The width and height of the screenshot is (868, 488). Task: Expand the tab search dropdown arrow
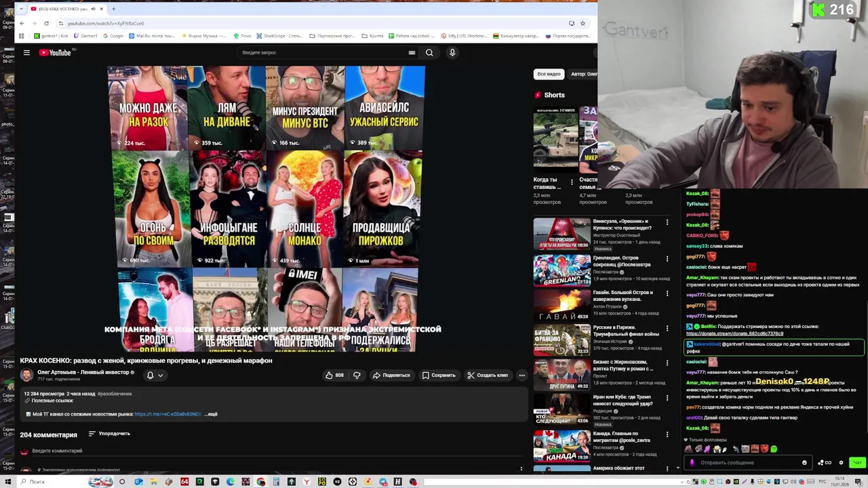22,9
